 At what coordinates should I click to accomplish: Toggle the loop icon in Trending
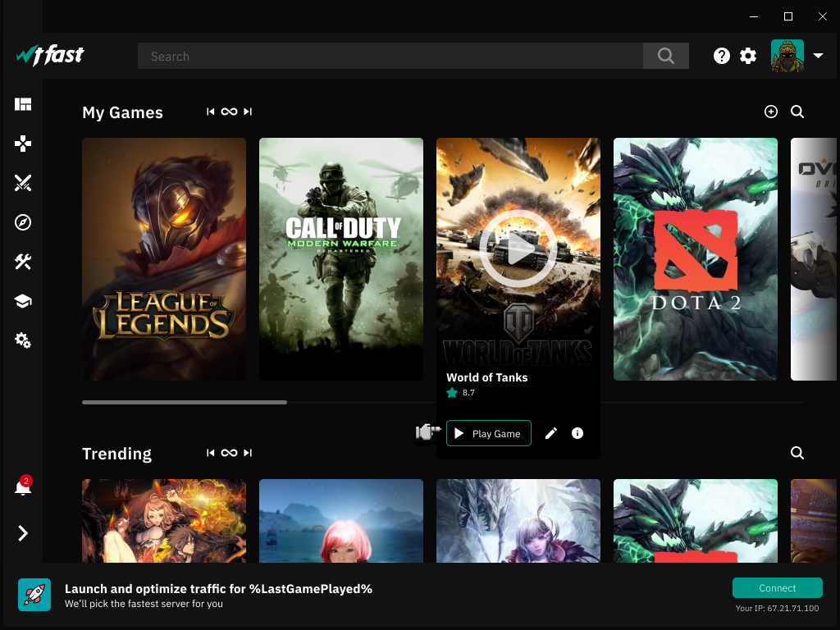click(x=229, y=453)
